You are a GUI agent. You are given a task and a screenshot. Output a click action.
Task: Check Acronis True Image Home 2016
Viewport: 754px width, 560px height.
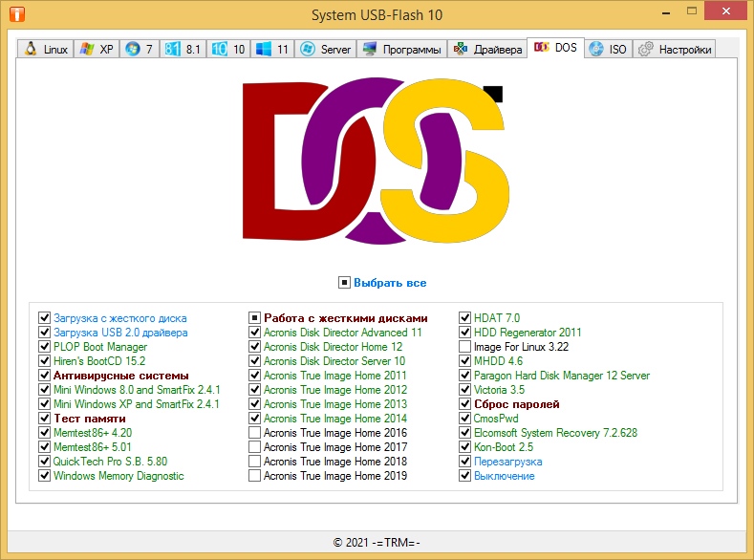click(x=255, y=433)
